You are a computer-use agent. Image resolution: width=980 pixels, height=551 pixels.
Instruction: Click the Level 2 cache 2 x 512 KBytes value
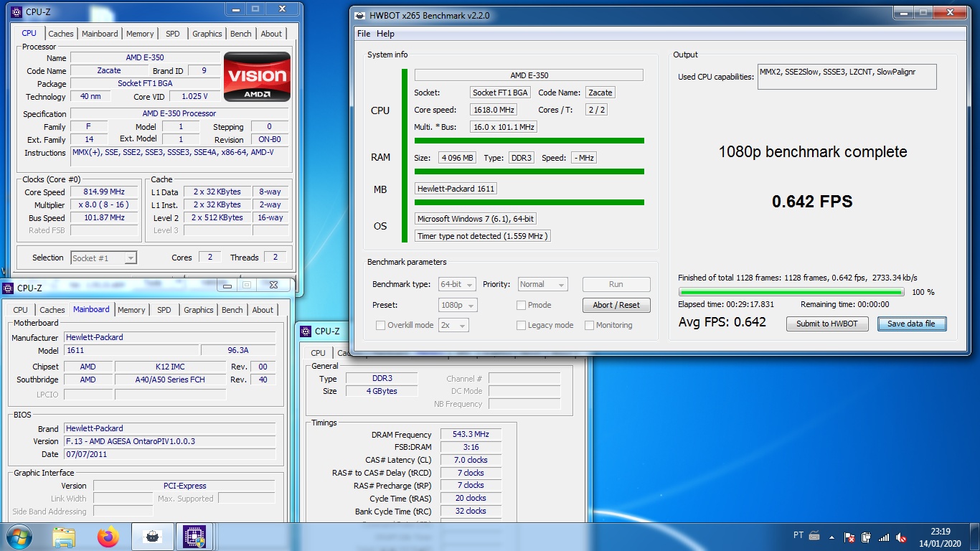(218, 217)
